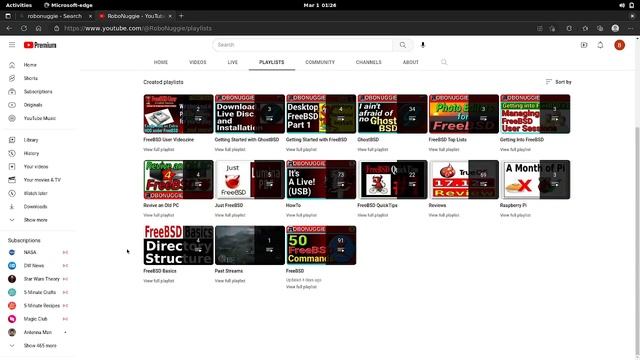Open the Sort by dropdown
Screen dimensions: 640x360
pyautogui.click(x=558, y=82)
